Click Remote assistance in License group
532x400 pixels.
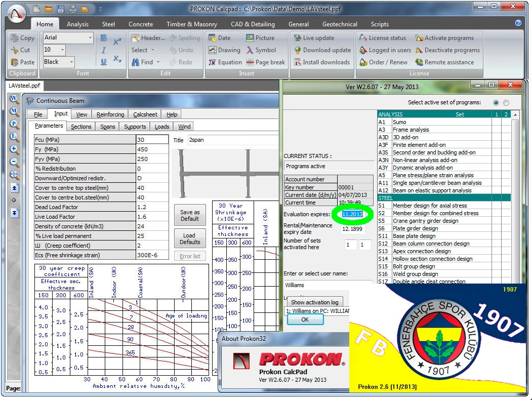[444, 62]
